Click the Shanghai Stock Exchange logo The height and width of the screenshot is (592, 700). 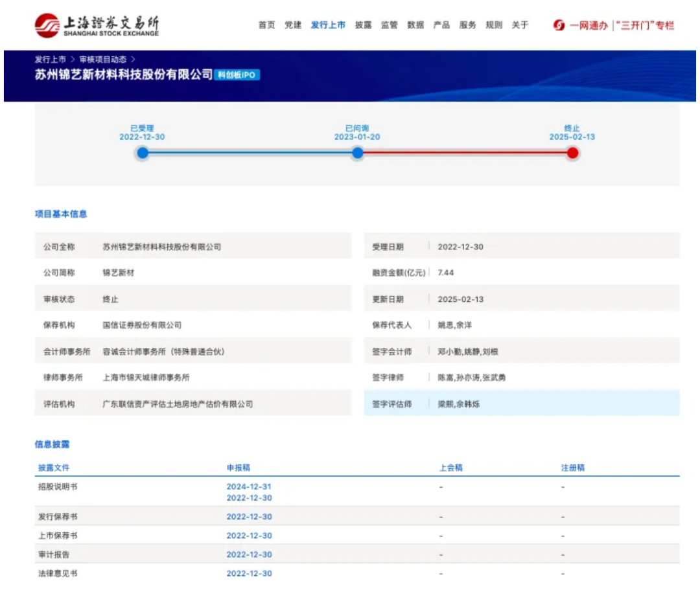point(97,25)
